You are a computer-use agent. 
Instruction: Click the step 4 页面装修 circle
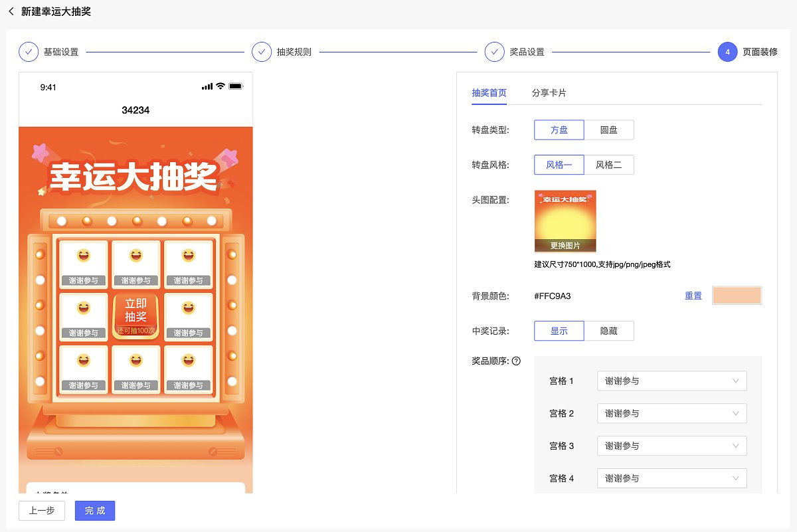pyautogui.click(x=727, y=52)
